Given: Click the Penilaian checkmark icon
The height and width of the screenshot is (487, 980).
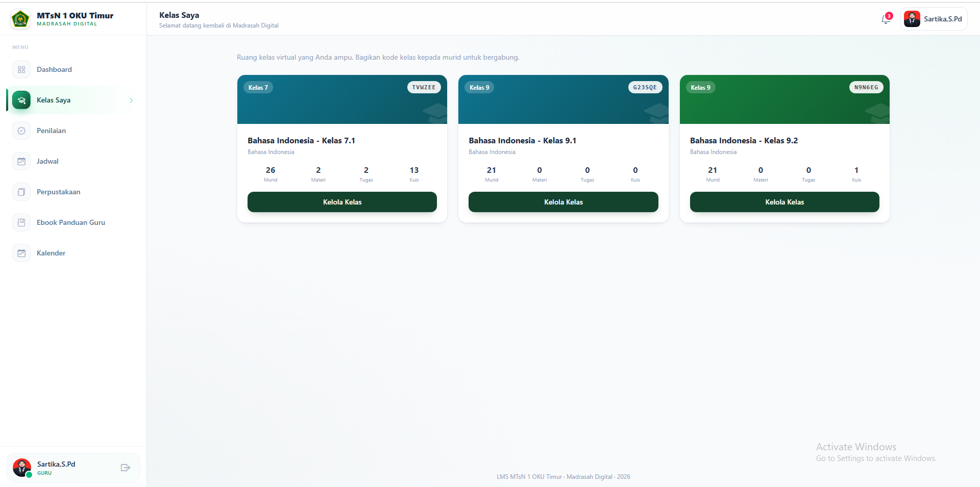Looking at the screenshot, I should pyautogui.click(x=21, y=131).
